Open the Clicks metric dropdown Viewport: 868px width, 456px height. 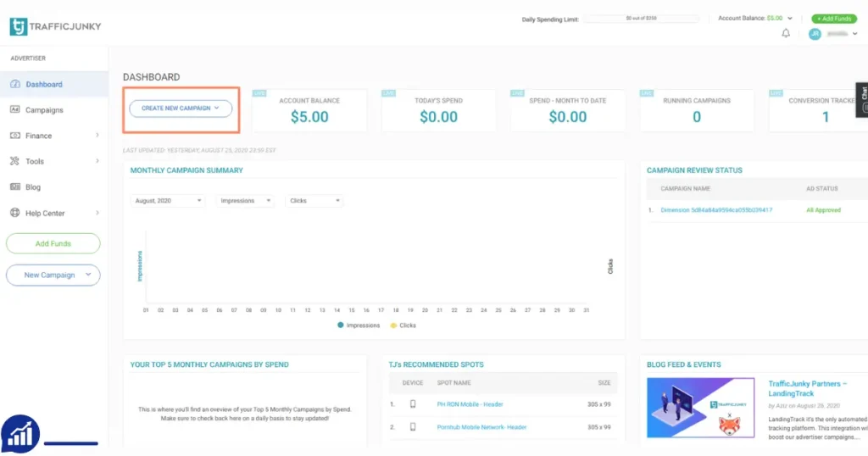tap(314, 200)
